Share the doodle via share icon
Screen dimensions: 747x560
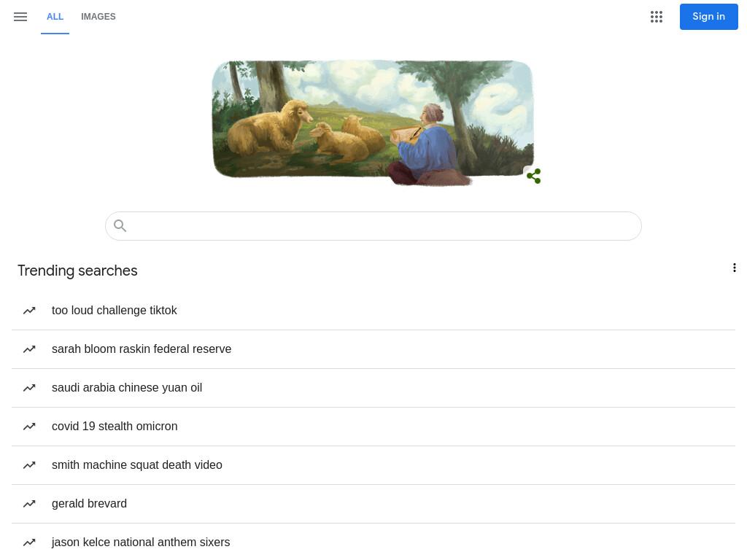pyautogui.click(x=533, y=176)
